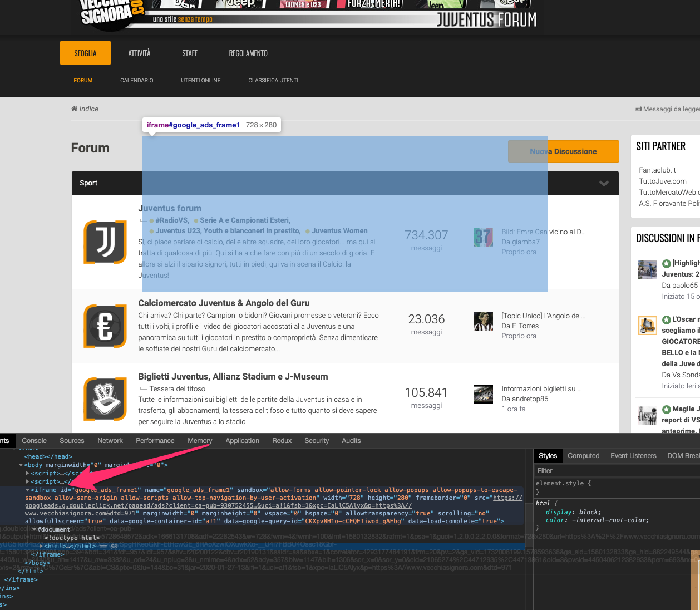Switch to DevTools Memory tab
This screenshot has height=610, width=700.
[200, 440]
